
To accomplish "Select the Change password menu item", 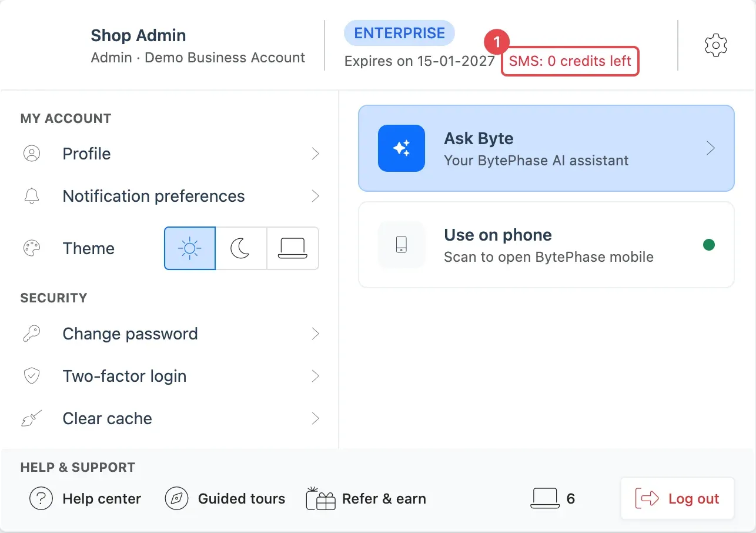I will [170, 334].
